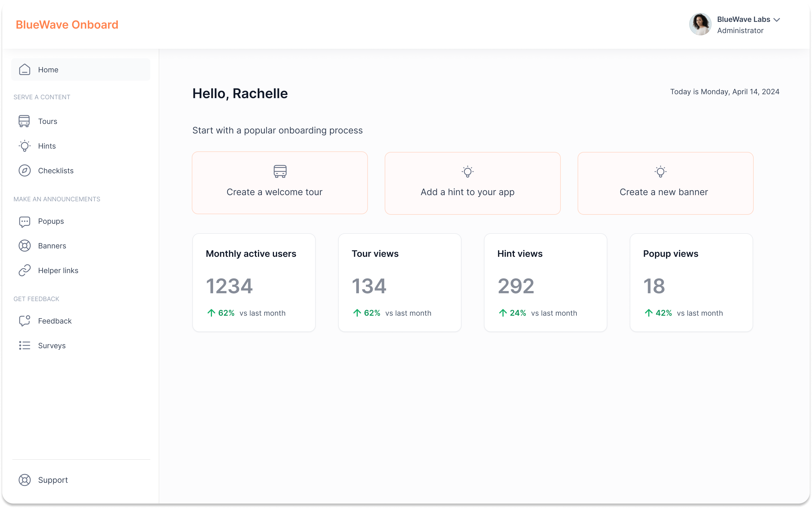Viewport: 812px width, 508px height.
Task: Select Checklists in the sidebar
Action: pyautogui.click(x=56, y=171)
